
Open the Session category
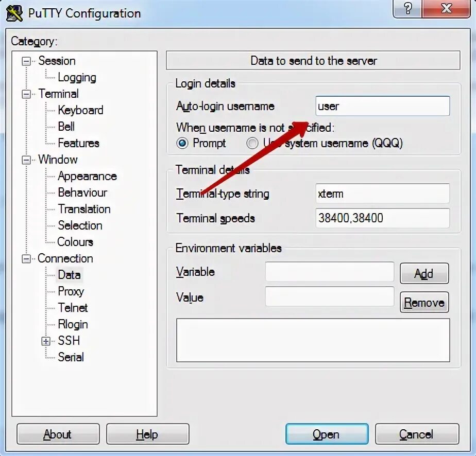57,61
